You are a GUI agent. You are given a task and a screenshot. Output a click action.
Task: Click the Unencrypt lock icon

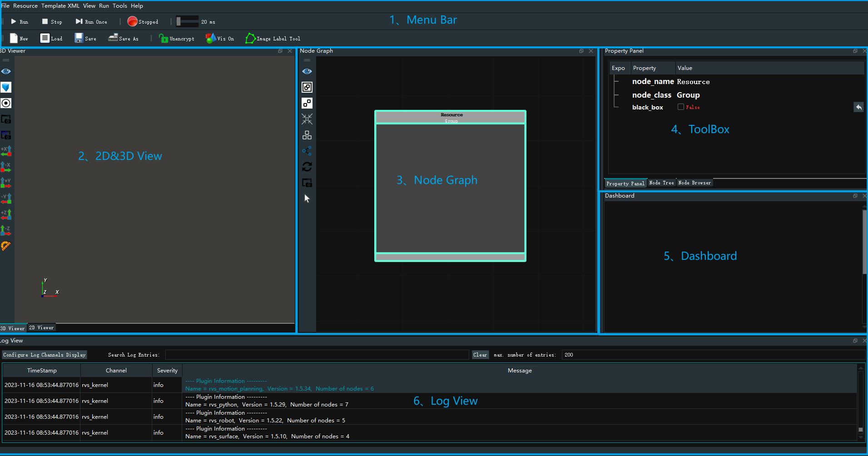[164, 38]
